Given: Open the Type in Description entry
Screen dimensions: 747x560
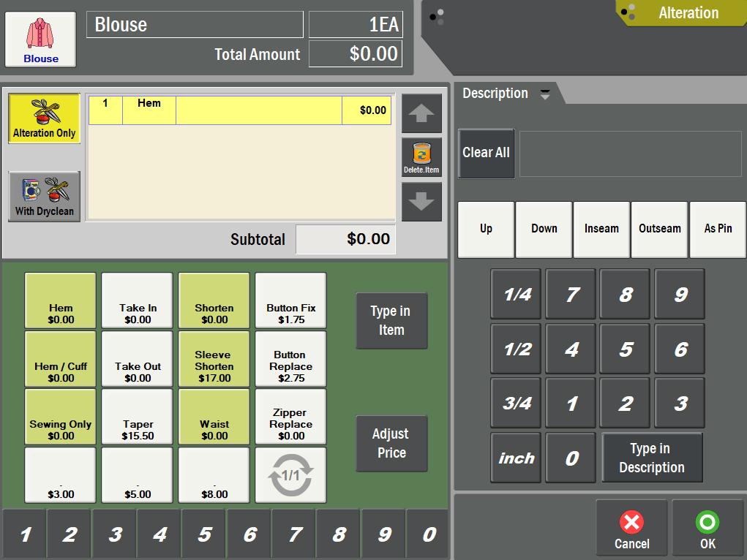Looking at the screenshot, I should tap(652, 458).
